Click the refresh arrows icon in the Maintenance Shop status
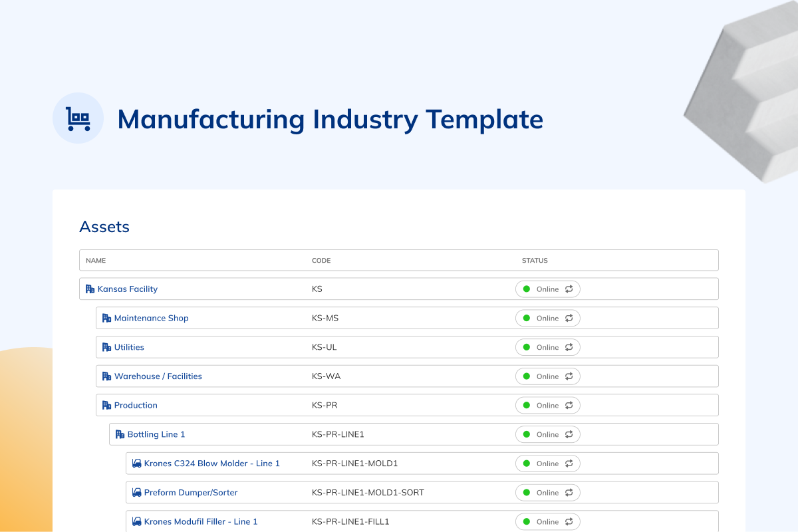Image resolution: width=798 pixels, height=532 pixels. (569, 318)
